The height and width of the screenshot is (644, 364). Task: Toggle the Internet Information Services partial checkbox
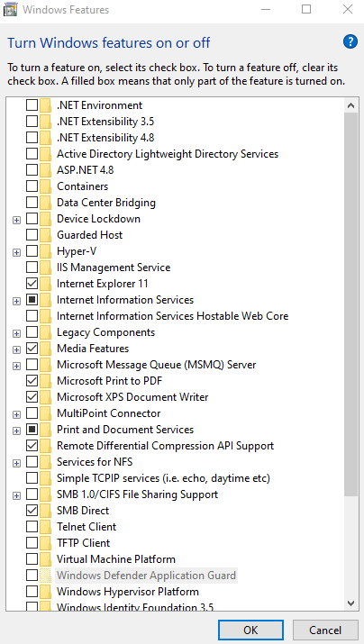pyautogui.click(x=32, y=300)
